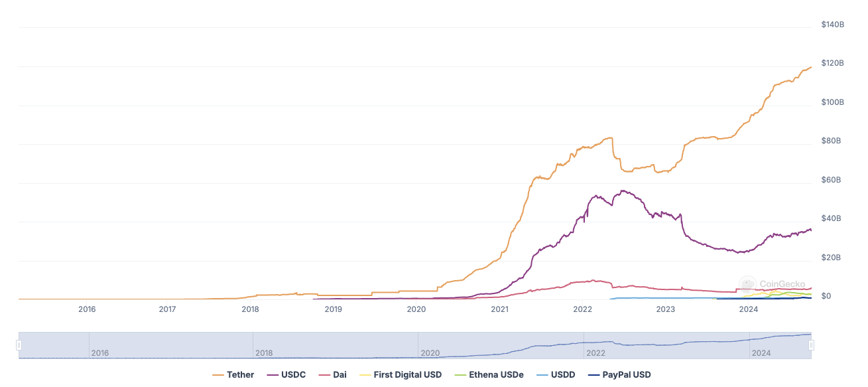Toggle First Digital USD legend item

click(401, 375)
